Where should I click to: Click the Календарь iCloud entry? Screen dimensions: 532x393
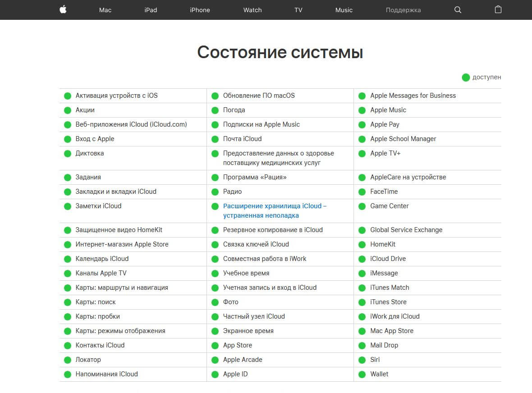(x=102, y=259)
